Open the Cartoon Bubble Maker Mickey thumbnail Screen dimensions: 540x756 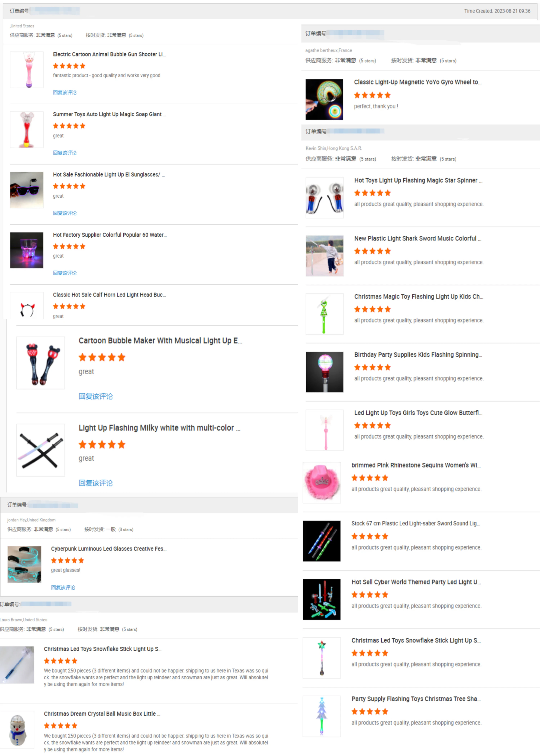click(40, 363)
